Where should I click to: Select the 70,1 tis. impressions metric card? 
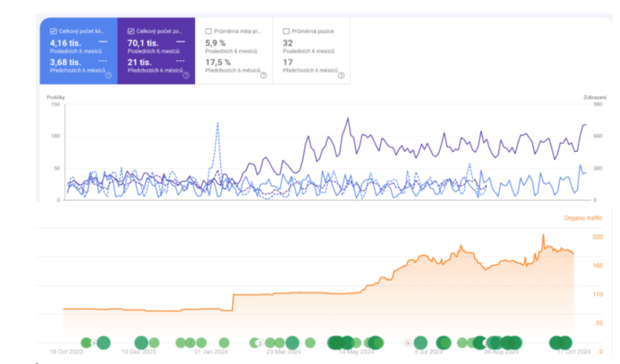156,50
